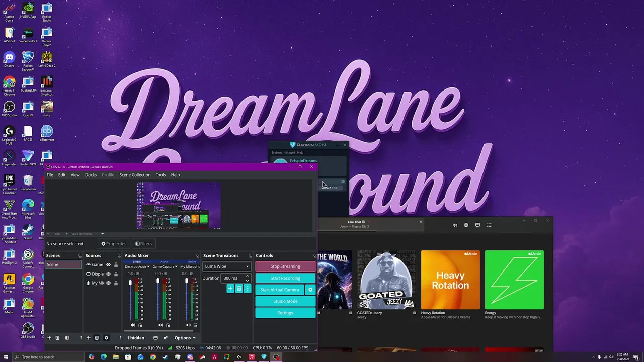
Task: Enable Studio Mode
Action: click(285, 301)
